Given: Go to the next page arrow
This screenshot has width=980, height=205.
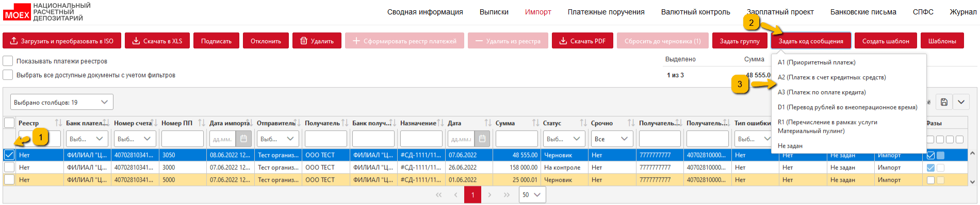Looking at the screenshot, I should click(489, 195).
